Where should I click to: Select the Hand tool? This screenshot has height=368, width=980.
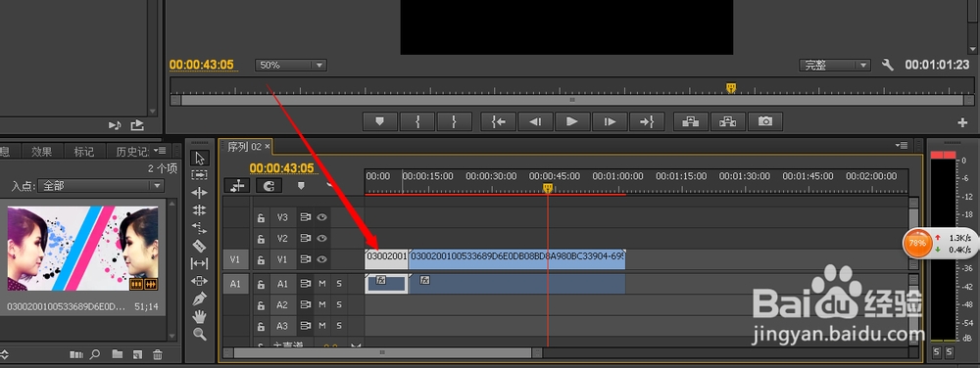[199, 316]
